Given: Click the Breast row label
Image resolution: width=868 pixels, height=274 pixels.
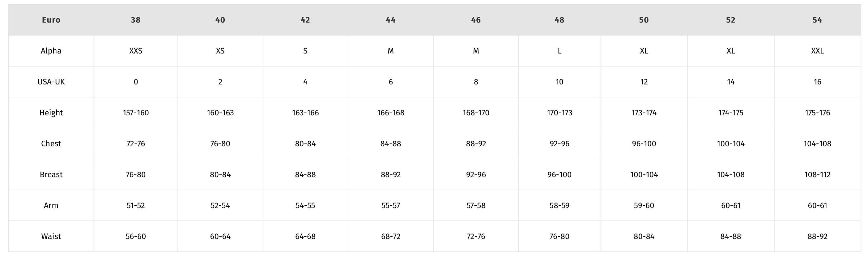Looking at the screenshot, I should pos(51,175).
